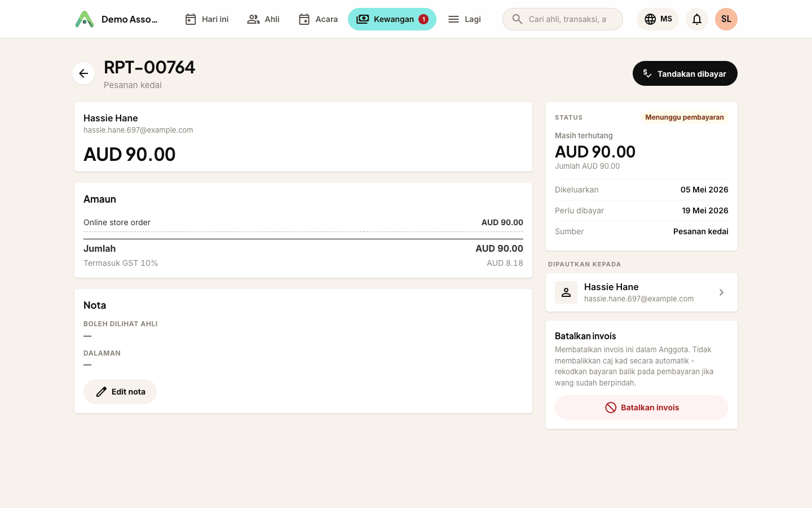Switch to the Ahli tab
The image size is (812, 508).
point(263,19)
